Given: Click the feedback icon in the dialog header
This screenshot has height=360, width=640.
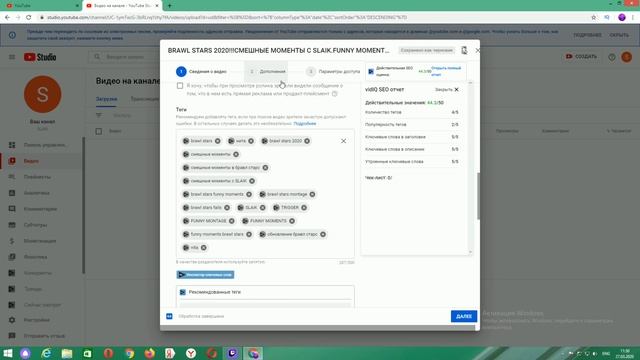Looking at the screenshot, I should pos(464,50).
